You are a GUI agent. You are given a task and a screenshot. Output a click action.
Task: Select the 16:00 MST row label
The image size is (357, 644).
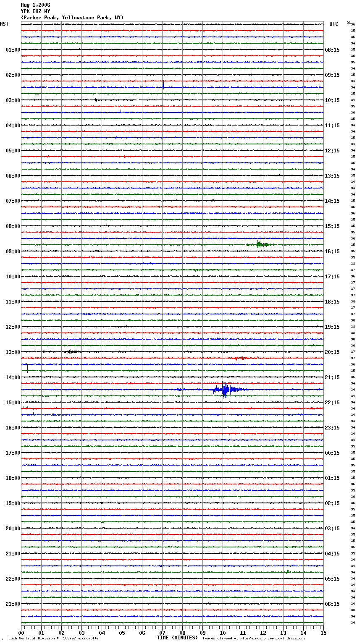point(13,428)
